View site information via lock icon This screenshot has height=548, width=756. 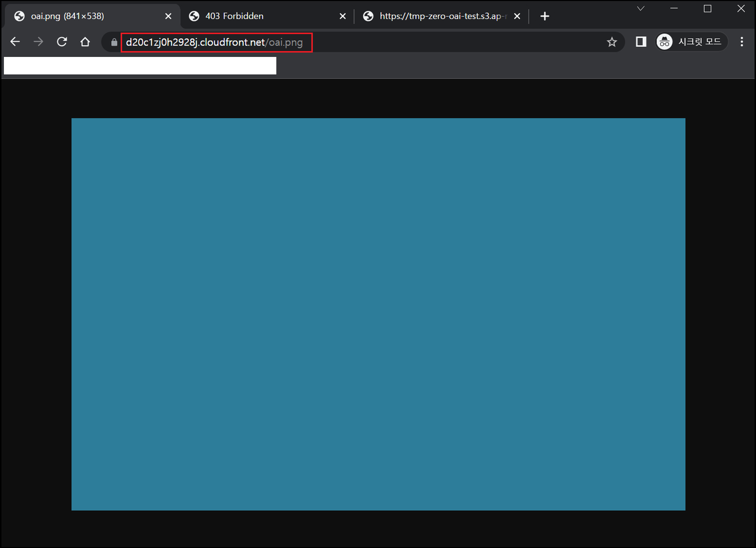114,42
